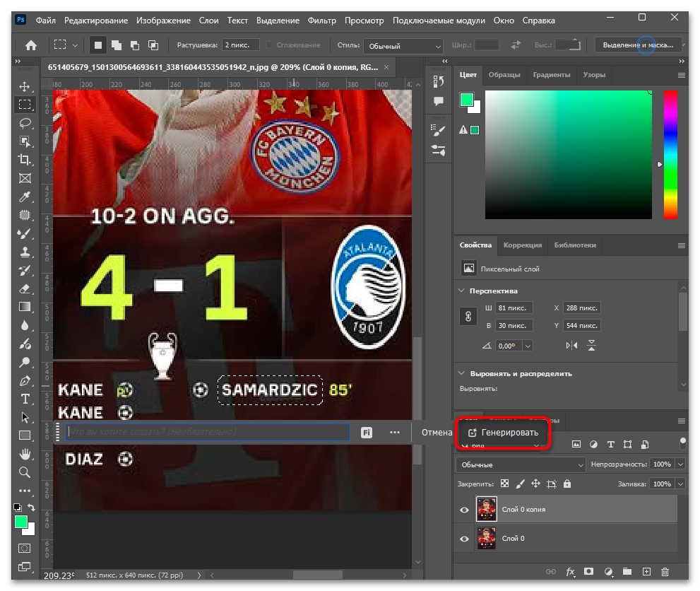Create a new group folder icon

627,571
